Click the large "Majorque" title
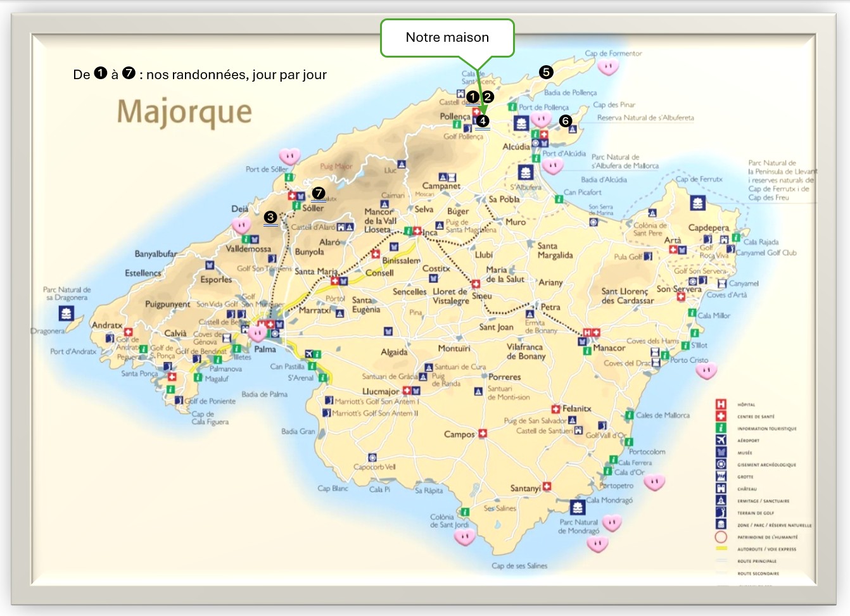Image resolution: width=850 pixels, height=616 pixels. click(184, 112)
